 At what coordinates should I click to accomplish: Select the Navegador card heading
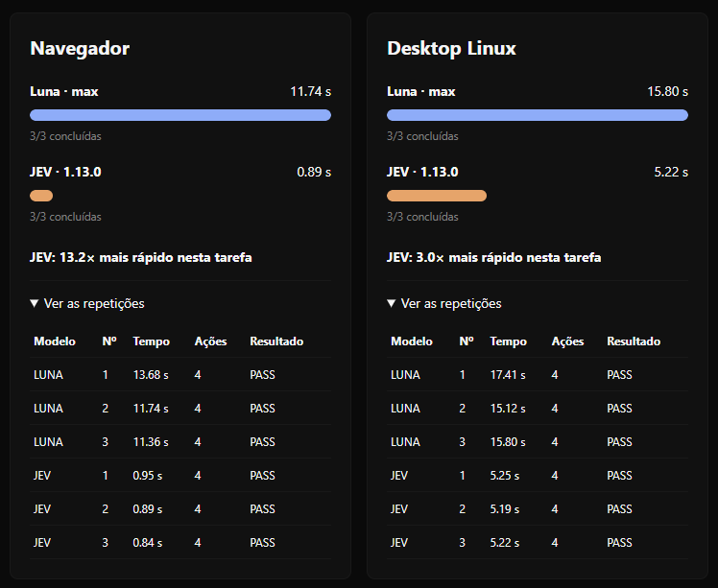point(80,48)
